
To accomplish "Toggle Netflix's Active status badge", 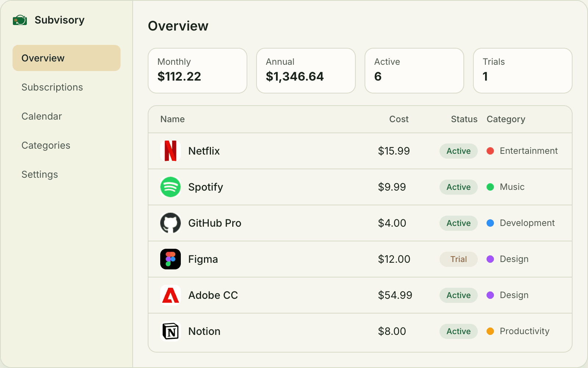I will pyautogui.click(x=458, y=151).
